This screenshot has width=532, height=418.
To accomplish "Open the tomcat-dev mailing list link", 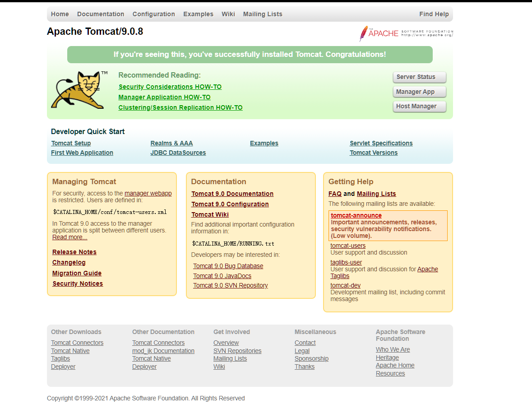I will pos(345,285).
